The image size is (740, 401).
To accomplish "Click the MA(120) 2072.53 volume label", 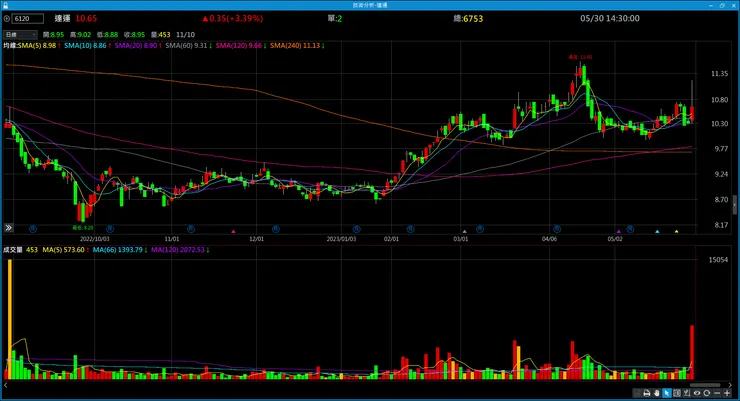I will 180,250.
